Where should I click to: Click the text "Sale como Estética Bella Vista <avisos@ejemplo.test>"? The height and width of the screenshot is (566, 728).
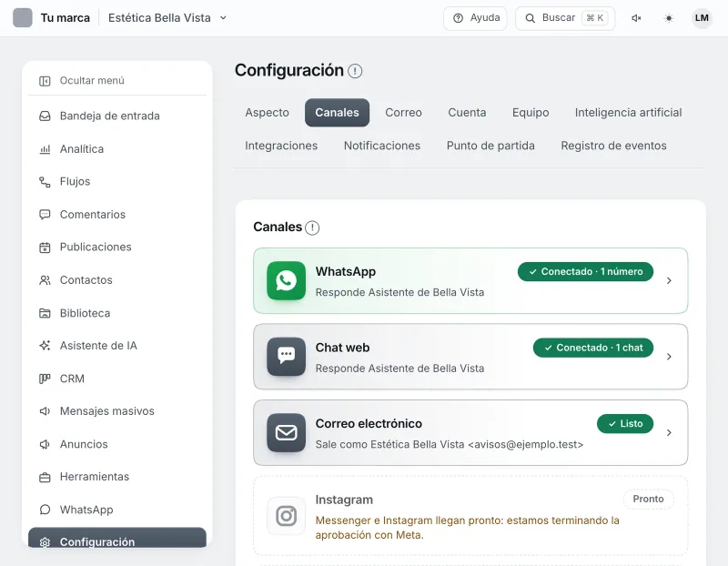449,445
